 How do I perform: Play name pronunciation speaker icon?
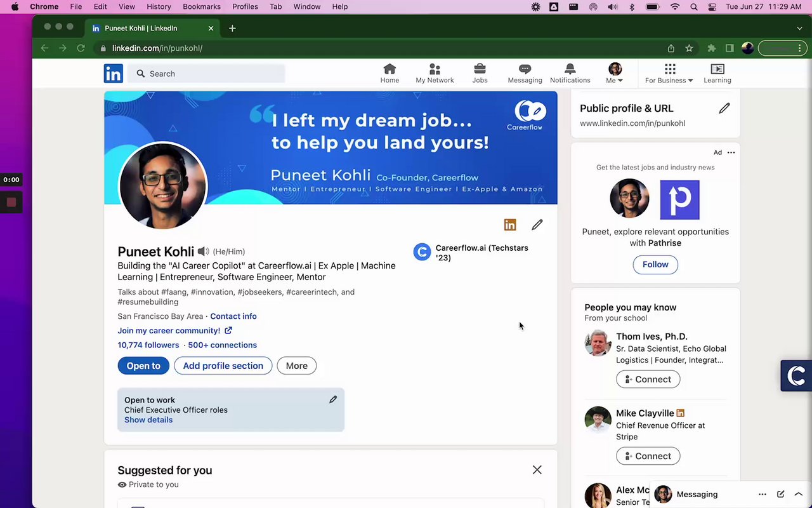[203, 251]
